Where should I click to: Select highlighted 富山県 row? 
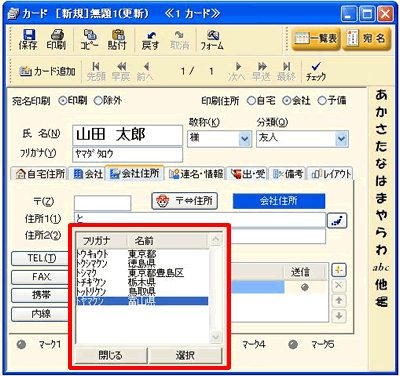pos(142,301)
